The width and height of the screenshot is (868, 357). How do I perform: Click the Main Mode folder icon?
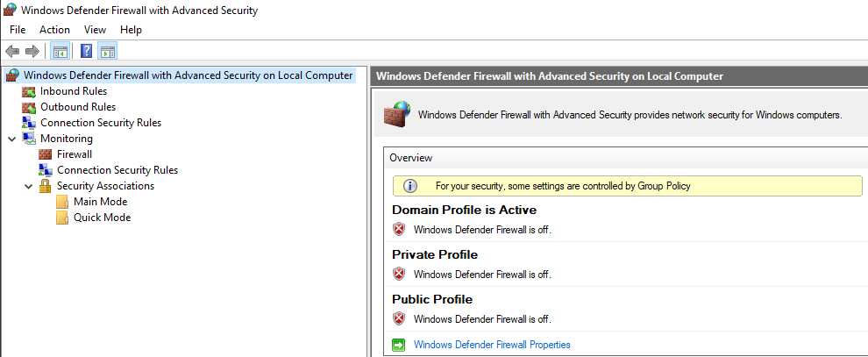[x=62, y=202]
